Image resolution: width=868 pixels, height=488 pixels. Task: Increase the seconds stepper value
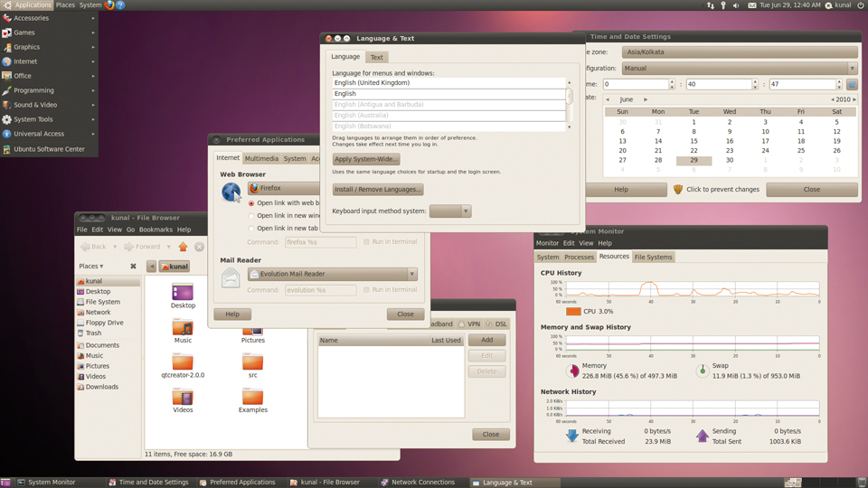coord(839,82)
